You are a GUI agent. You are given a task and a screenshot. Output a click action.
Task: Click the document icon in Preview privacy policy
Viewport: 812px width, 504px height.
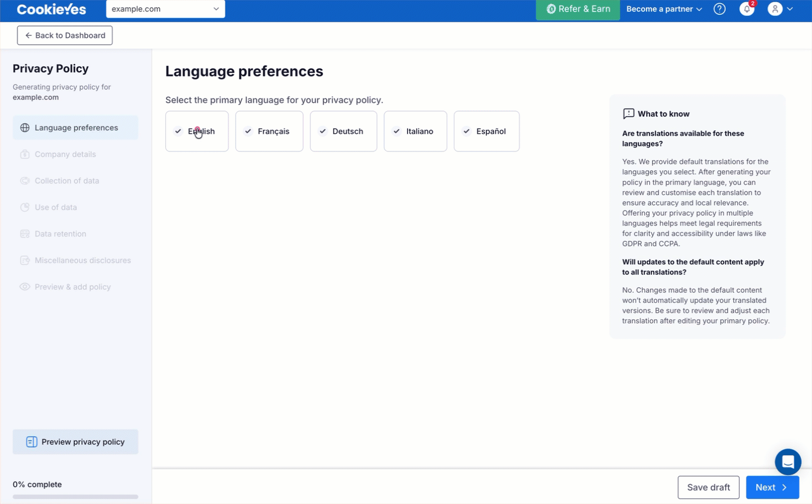coord(32,442)
